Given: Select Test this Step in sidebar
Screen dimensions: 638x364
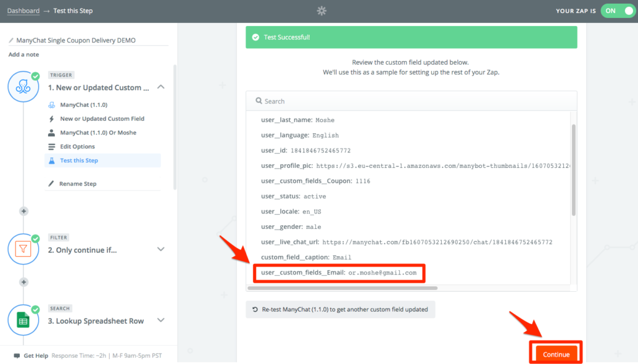Looking at the screenshot, I should click(103, 161).
